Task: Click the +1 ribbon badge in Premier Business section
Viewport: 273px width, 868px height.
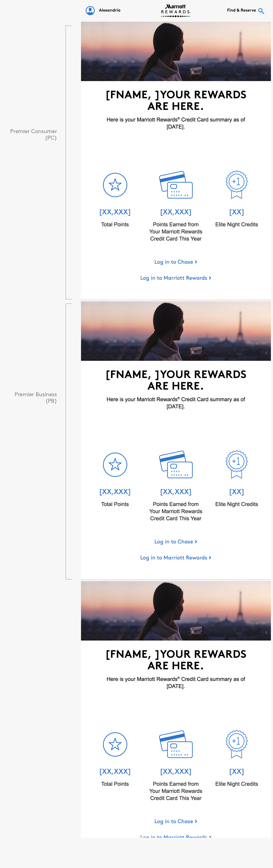Action: point(237,464)
